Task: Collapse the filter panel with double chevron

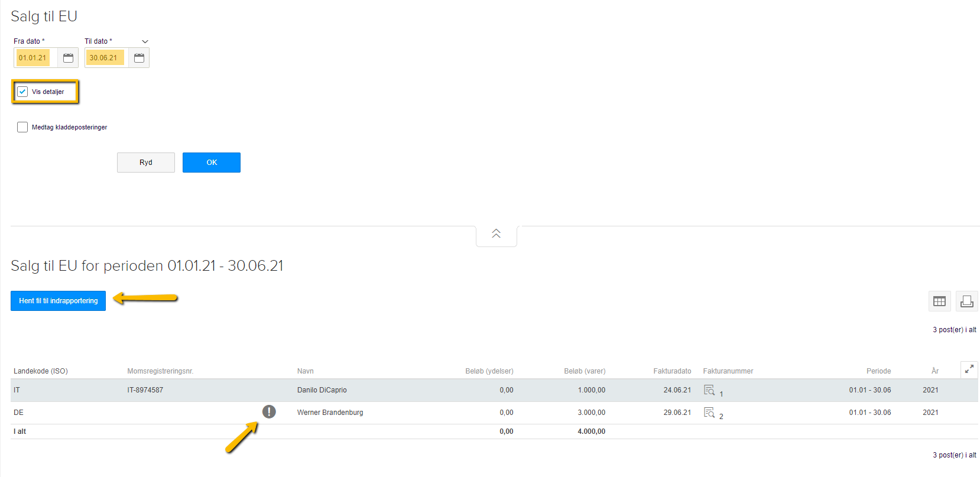Action: 496,234
